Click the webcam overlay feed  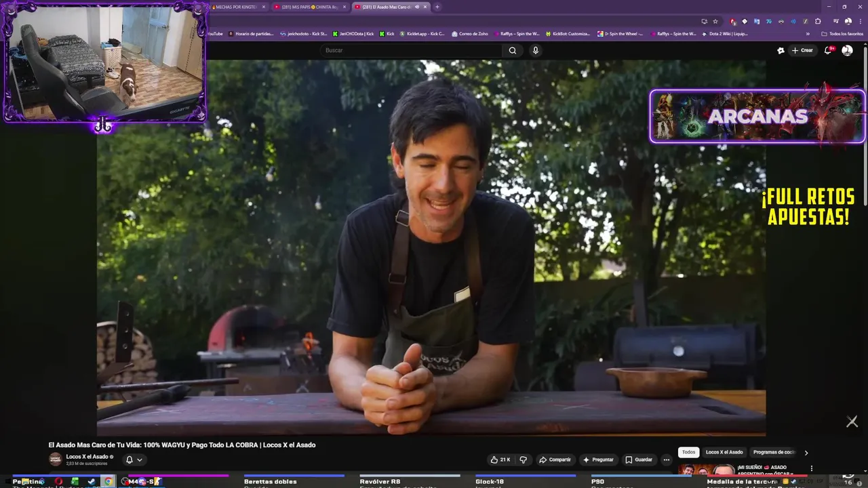click(x=104, y=62)
